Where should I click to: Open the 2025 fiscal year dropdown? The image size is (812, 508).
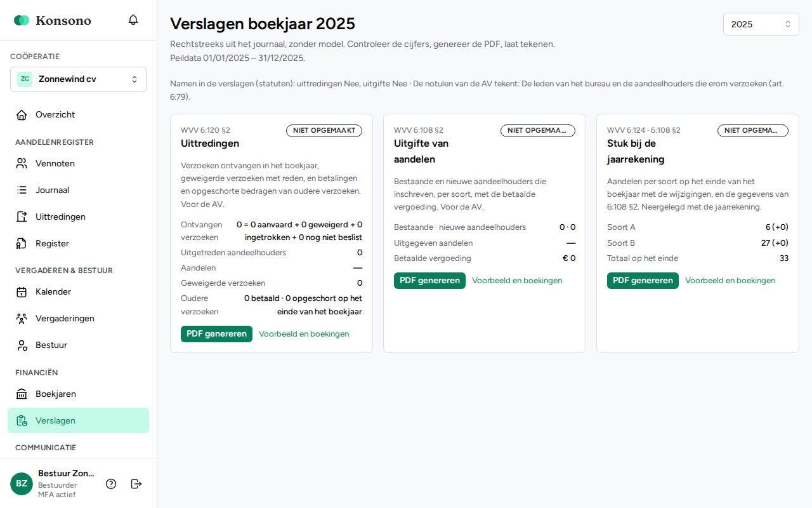[x=761, y=24]
